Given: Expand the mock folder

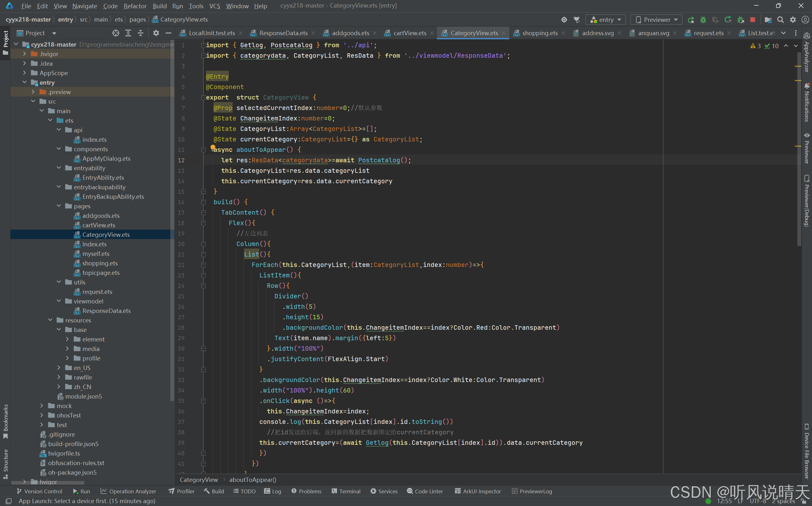Looking at the screenshot, I should 42,405.
